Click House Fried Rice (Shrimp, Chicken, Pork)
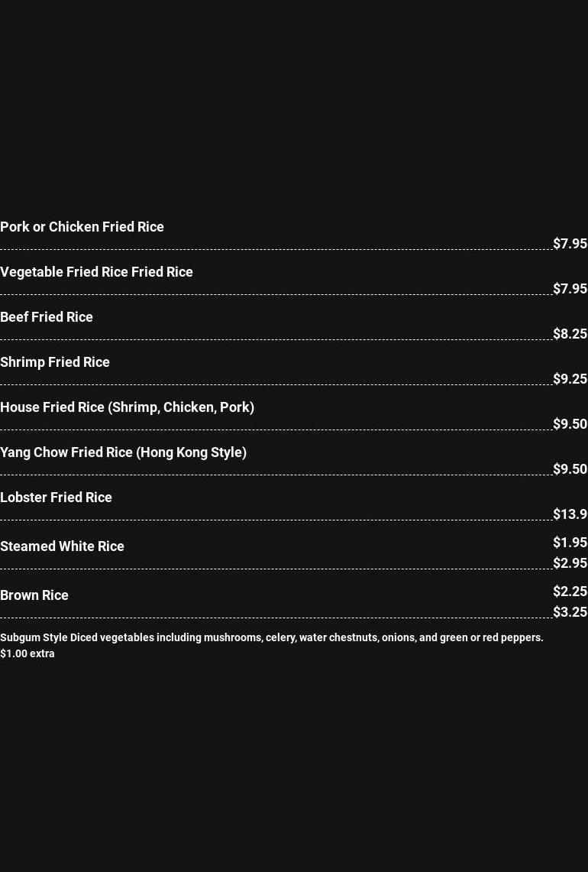Image resolution: width=588 pixels, height=872 pixels. [127, 407]
